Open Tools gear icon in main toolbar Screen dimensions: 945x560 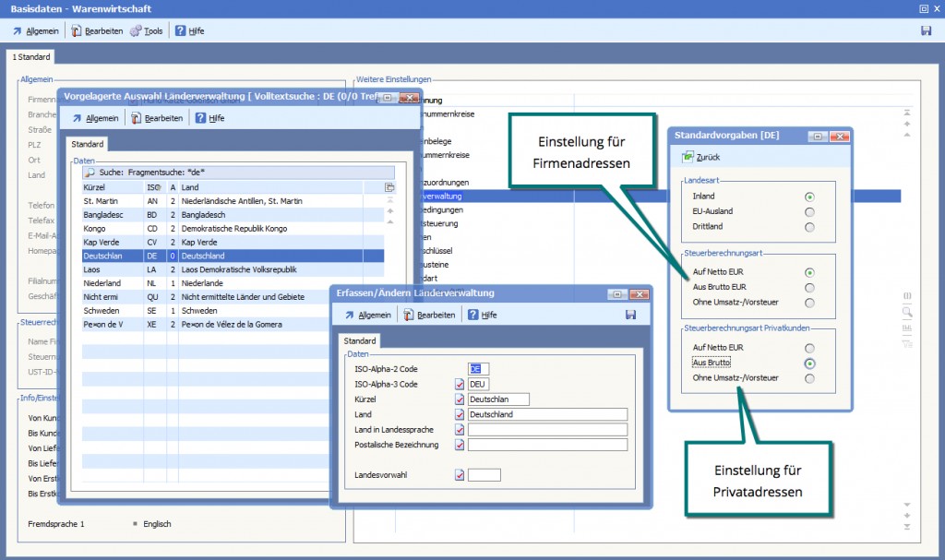pyautogui.click(x=136, y=31)
